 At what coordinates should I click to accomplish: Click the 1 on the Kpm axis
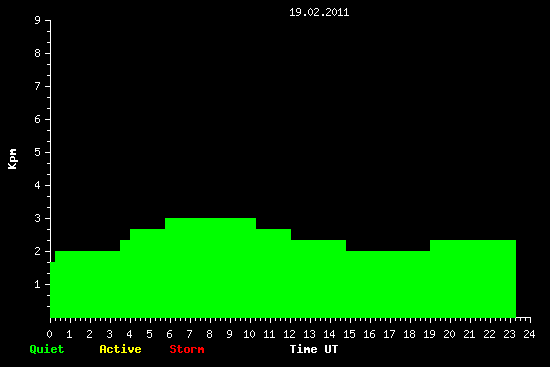tap(38, 284)
